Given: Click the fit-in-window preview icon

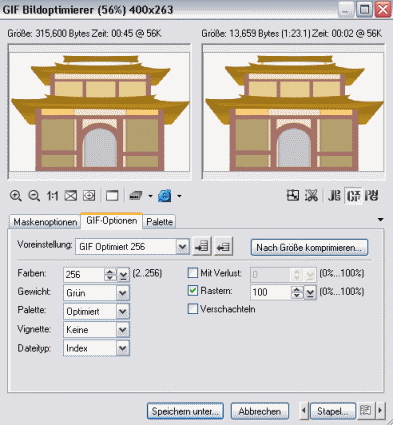Looking at the screenshot, I should 71,196.
